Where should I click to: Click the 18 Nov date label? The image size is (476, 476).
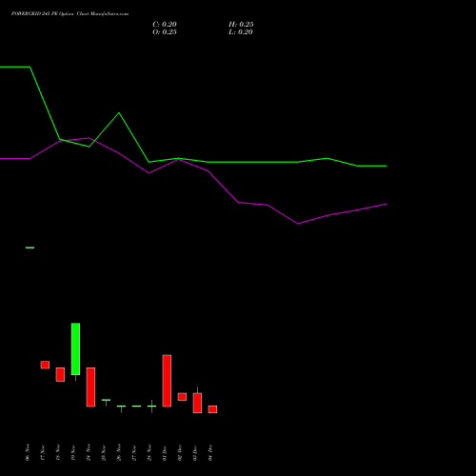coord(58,452)
